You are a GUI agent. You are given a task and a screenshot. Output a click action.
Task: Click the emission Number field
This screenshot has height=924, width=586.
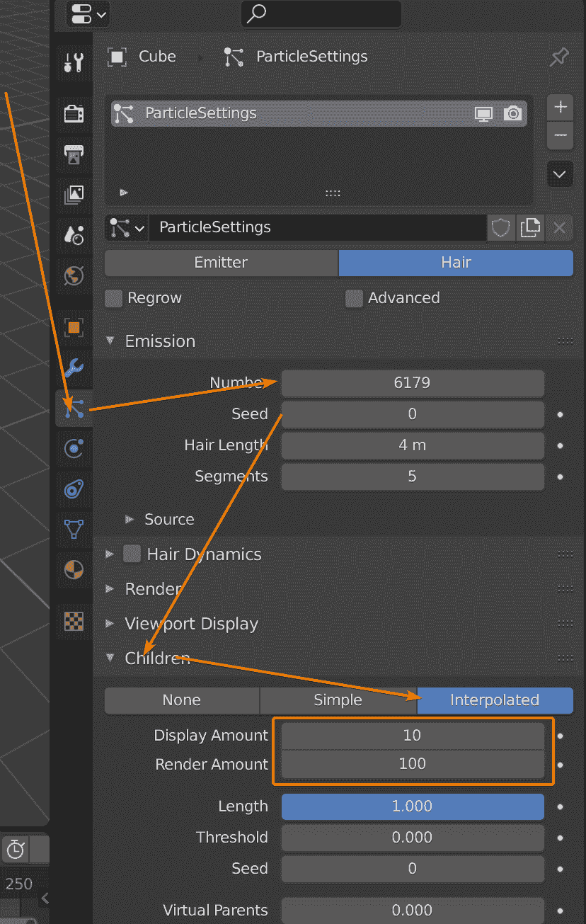[x=413, y=383]
